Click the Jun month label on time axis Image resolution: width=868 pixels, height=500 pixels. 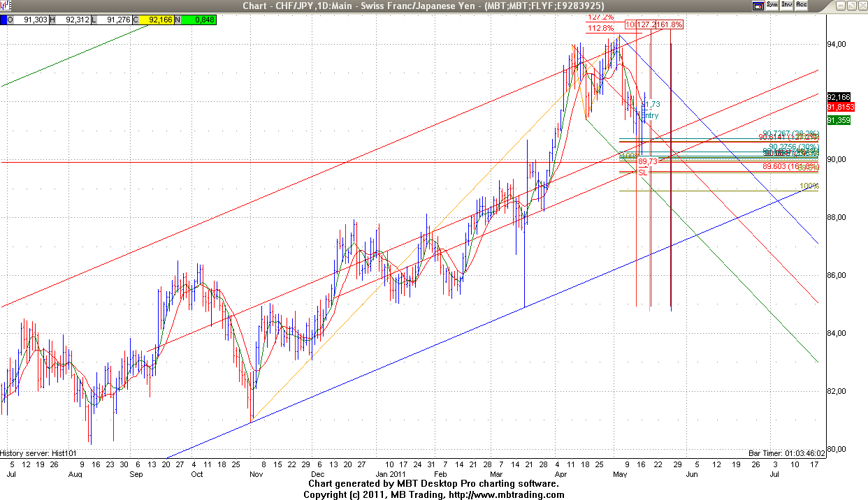click(x=691, y=473)
